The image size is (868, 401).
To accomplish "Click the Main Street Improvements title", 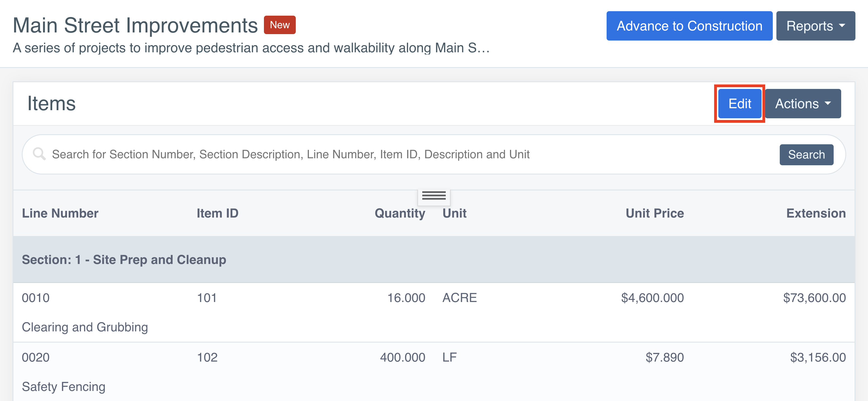I will (135, 25).
